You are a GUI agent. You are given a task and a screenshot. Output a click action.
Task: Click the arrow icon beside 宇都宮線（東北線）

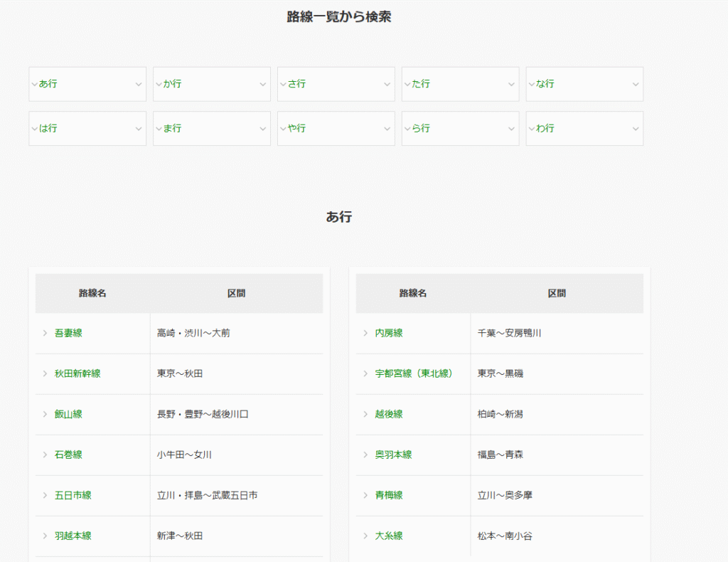click(365, 373)
